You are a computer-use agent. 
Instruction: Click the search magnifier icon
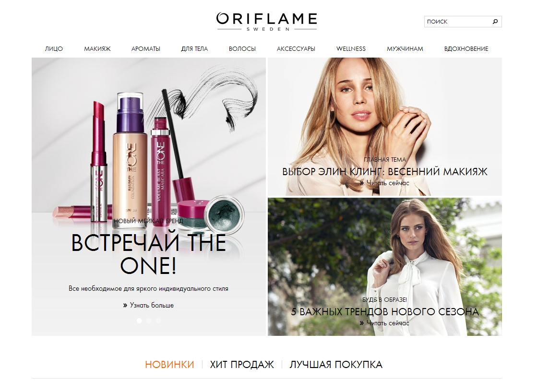pos(495,22)
